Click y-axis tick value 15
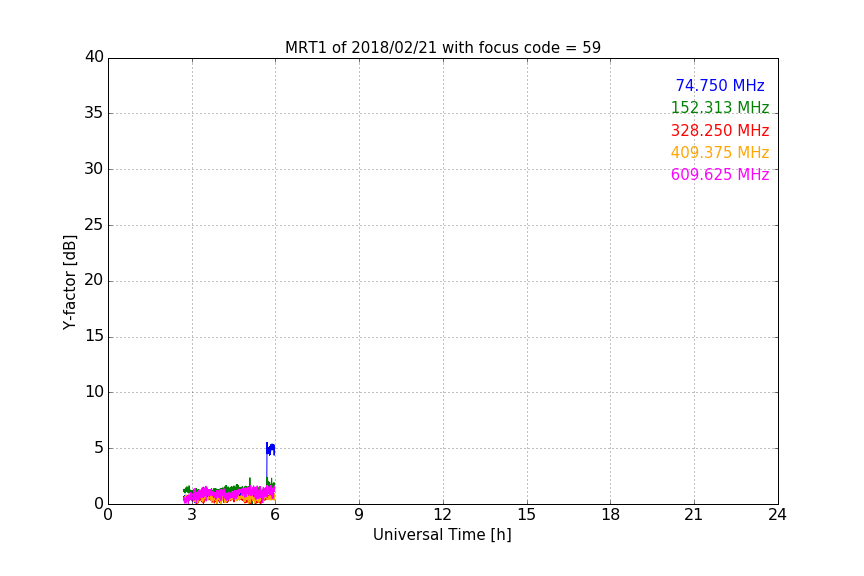The height and width of the screenshot is (576, 864). (x=94, y=336)
